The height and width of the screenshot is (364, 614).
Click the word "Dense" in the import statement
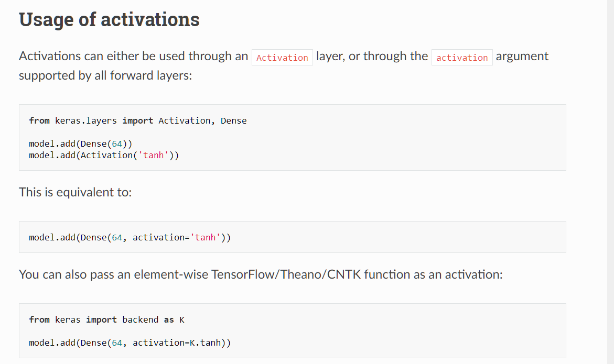[x=233, y=120]
